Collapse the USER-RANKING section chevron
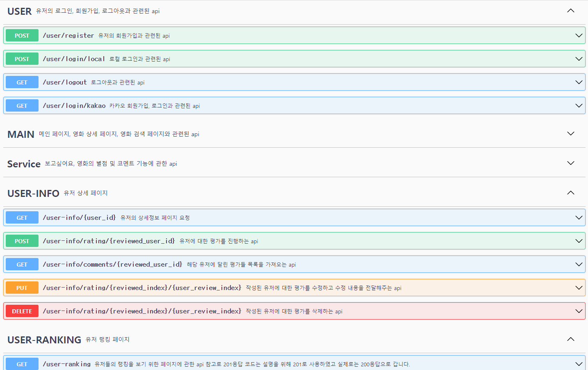The image size is (588, 370). pyautogui.click(x=571, y=339)
